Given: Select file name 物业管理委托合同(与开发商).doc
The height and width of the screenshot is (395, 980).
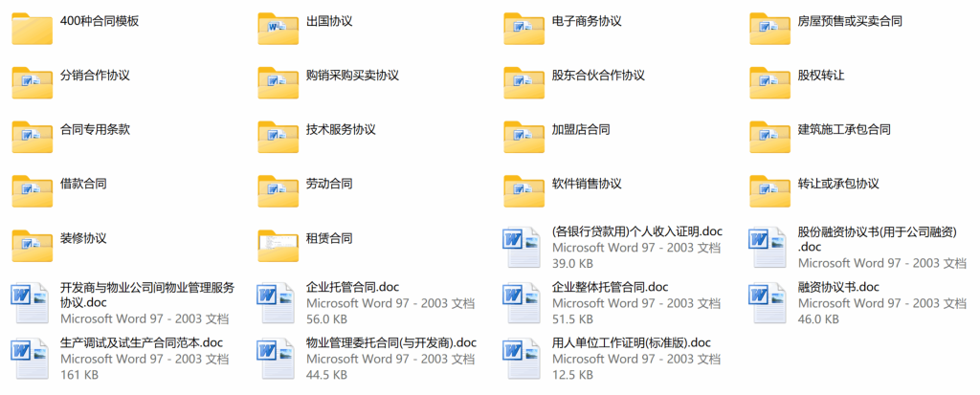Looking at the screenshot, I should (x=391, y=343).
